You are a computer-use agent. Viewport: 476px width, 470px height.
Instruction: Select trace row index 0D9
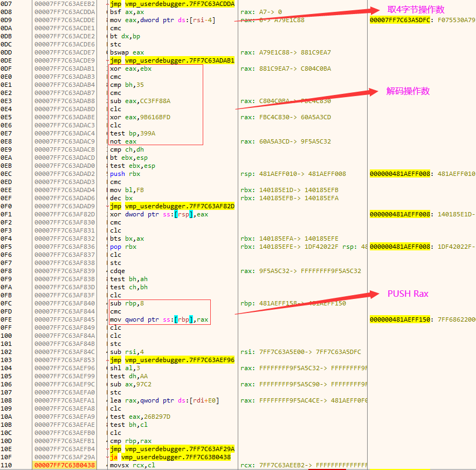tap(6, 20)
